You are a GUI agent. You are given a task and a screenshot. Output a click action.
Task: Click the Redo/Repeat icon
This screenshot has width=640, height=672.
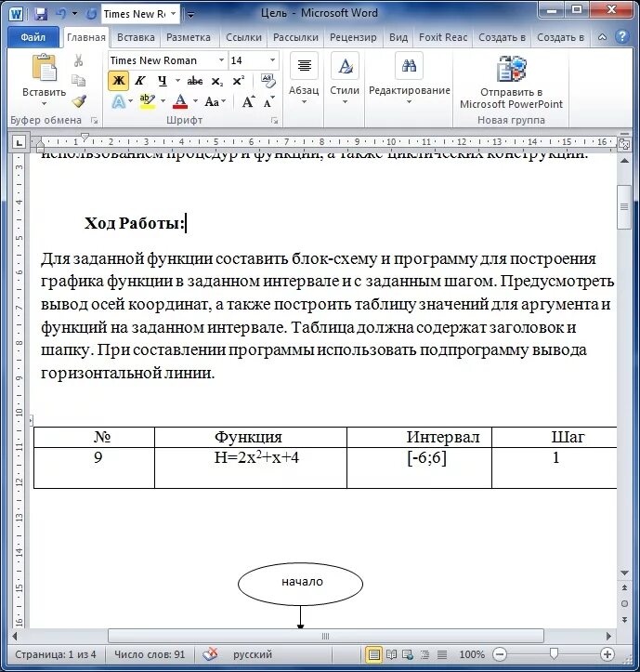pos(90,14)
